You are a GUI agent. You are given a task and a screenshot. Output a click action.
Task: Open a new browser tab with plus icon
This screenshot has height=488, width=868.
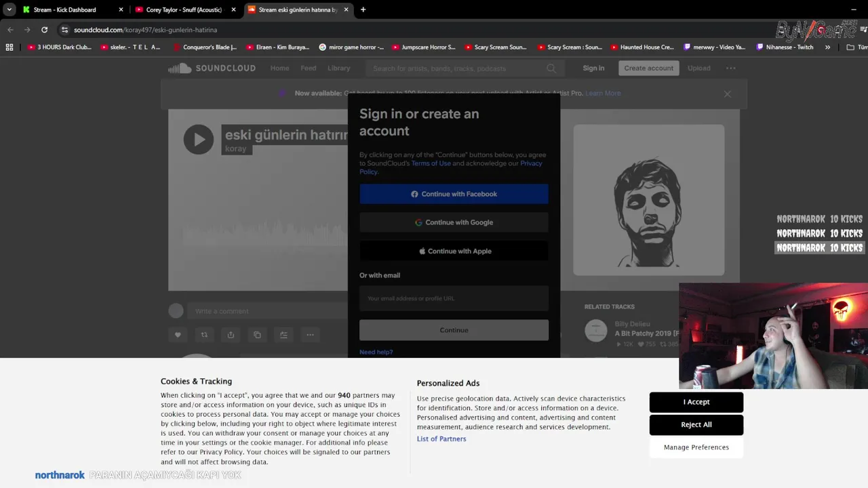click(x=363, y=9)
